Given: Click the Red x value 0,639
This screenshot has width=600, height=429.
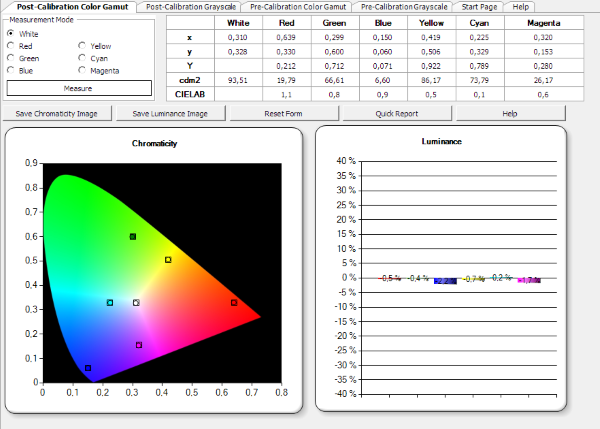Looking at the screenshot, I should click(286, 38).
